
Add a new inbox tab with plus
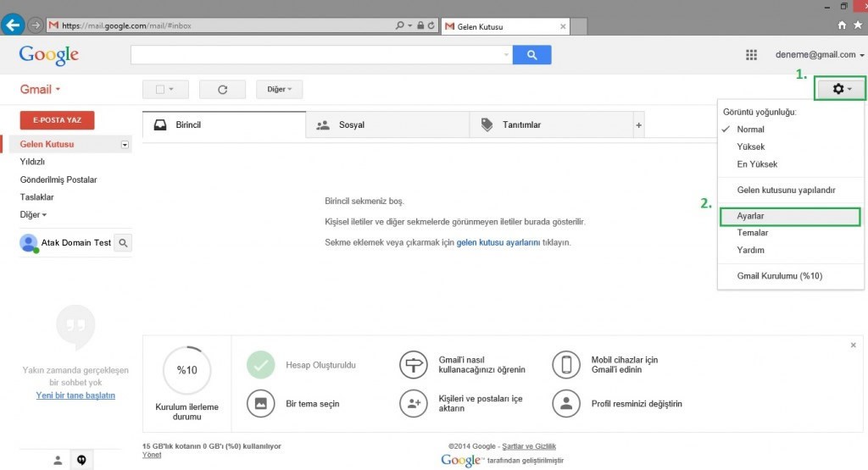click(x=639, y=125)
